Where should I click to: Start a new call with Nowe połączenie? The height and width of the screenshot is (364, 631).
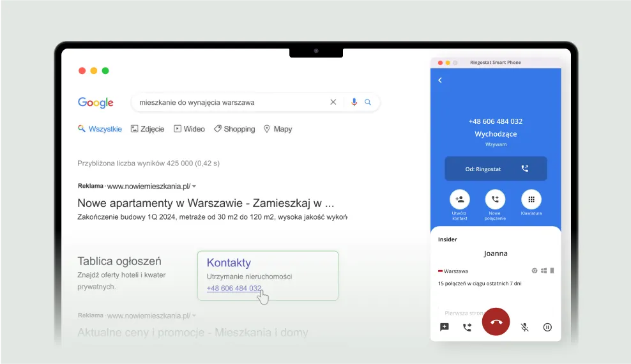tap(495, 199)
